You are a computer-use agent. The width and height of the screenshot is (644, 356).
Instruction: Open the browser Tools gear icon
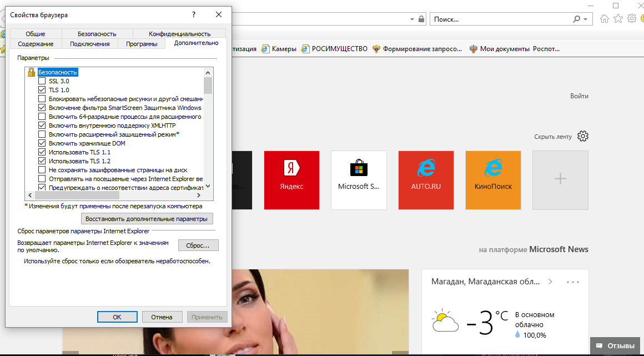[x=631, y=19]
